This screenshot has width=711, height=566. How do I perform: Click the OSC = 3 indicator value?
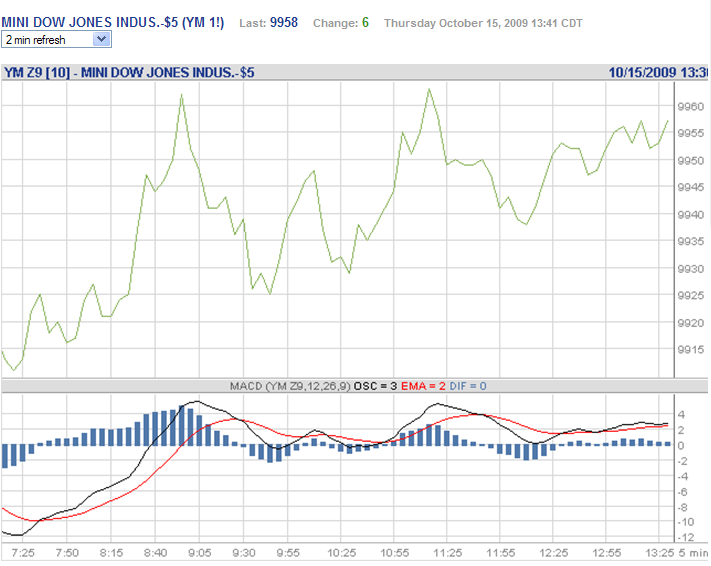click(x=375, y=386)
